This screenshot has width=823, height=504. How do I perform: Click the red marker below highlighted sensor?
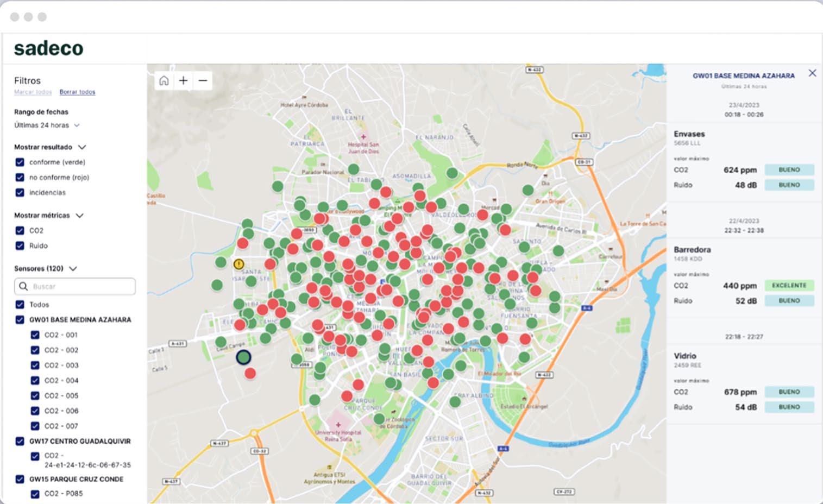click(250, 373)
